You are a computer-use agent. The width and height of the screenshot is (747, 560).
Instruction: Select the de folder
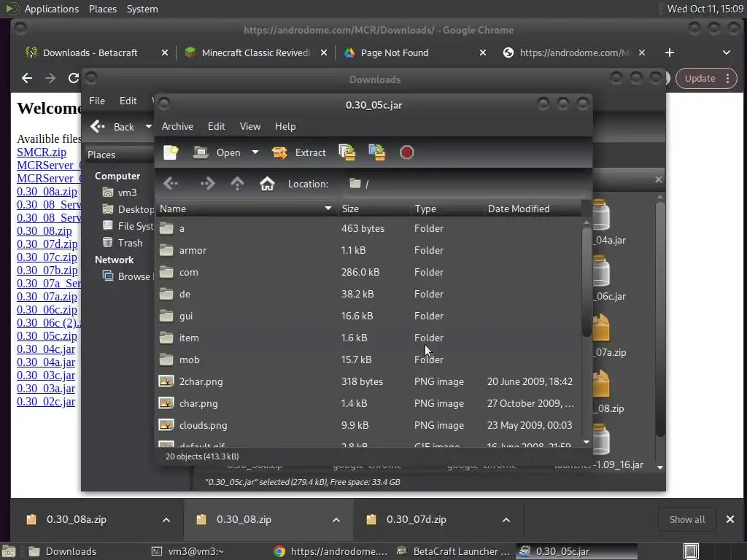(368, 295)
